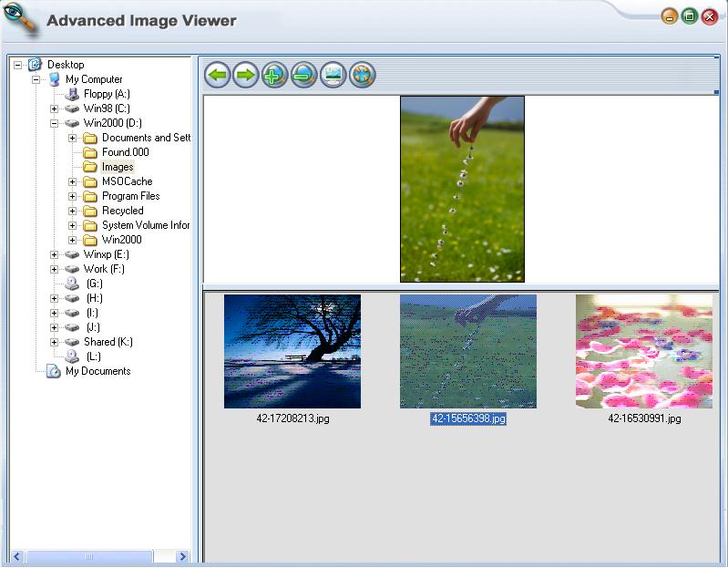Image resolution: width=728 pixels, height=568 pixels.
Task: Select the (J:) drive label
Action: coord(93,327)
